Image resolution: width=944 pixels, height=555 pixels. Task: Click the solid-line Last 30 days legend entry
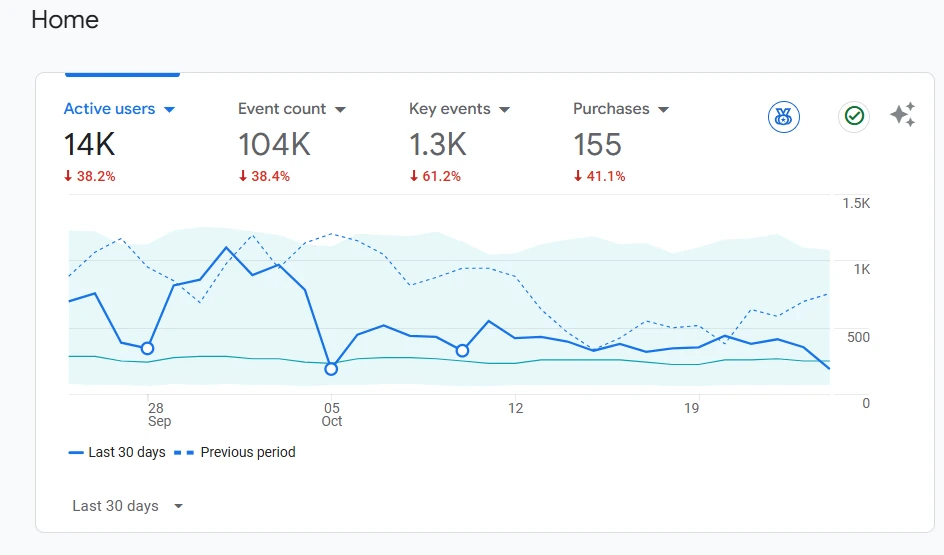(117, 452)
